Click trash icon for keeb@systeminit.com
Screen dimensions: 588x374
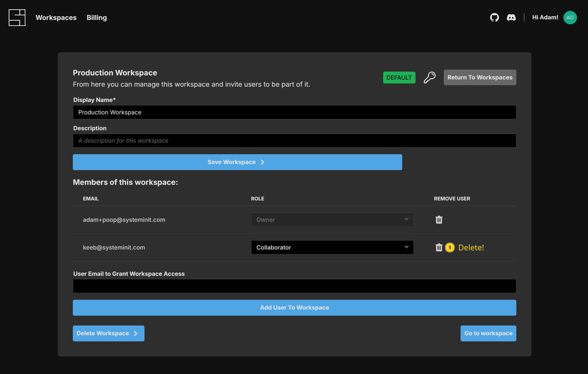click(x=439, y=248)
